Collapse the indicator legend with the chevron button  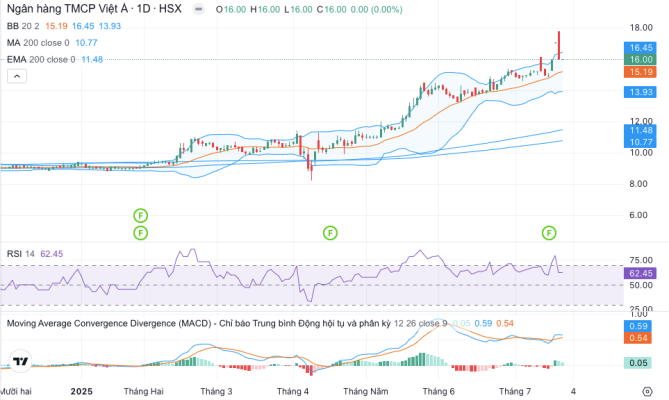coord(17,76)
